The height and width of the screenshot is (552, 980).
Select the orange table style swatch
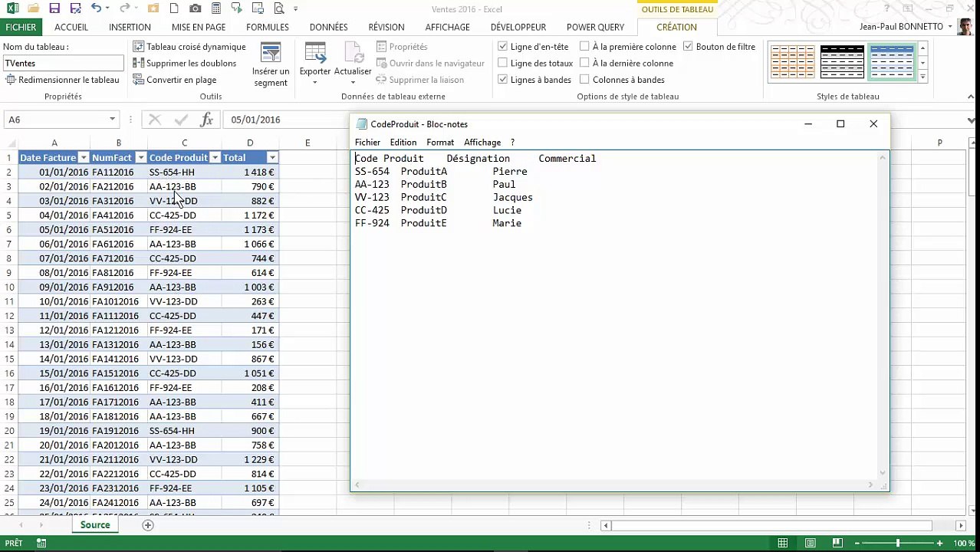[793, 62]
